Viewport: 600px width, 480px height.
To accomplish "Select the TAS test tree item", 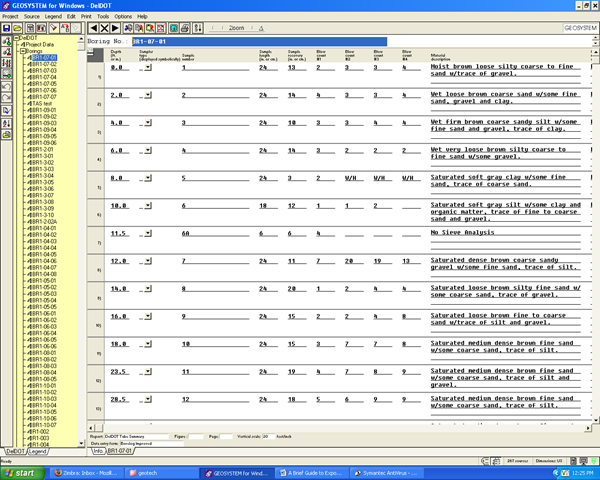I will 42,103.
